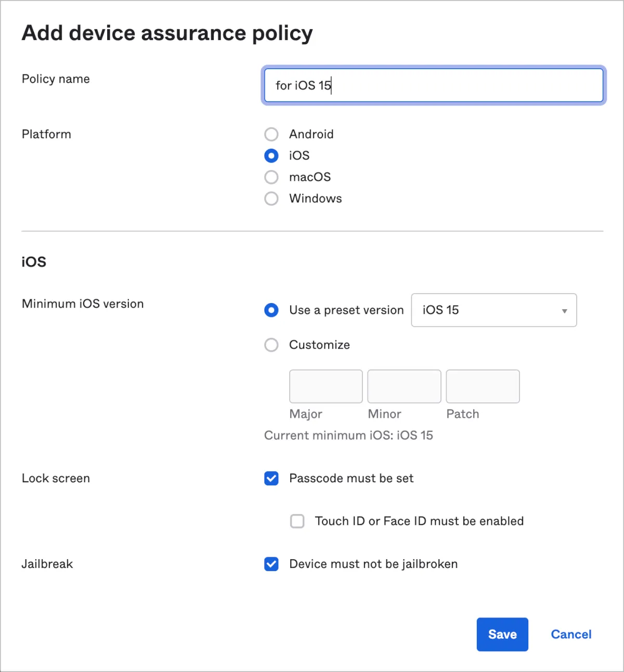
Task: Click the Touch ID or Face ID label
Action: click(419, 521)
